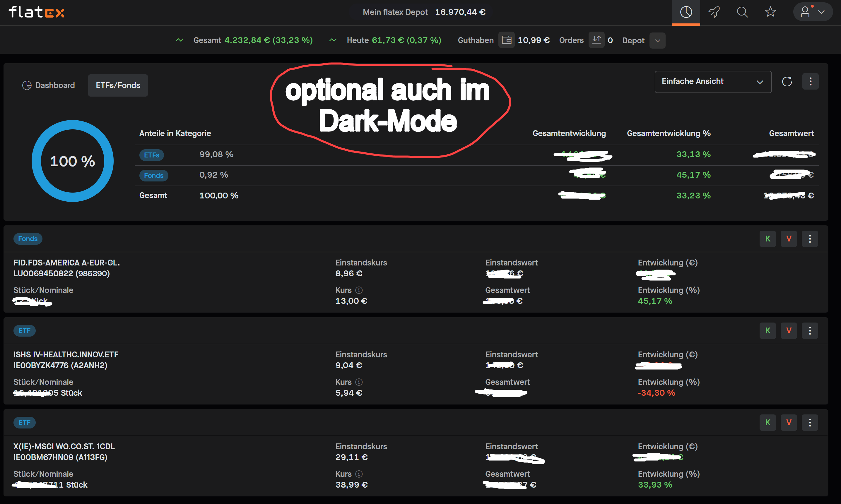The width and height of the screenshot is (841, 504).
Task: Click the Kurs 38,99 € value
Action: (352, 485)
